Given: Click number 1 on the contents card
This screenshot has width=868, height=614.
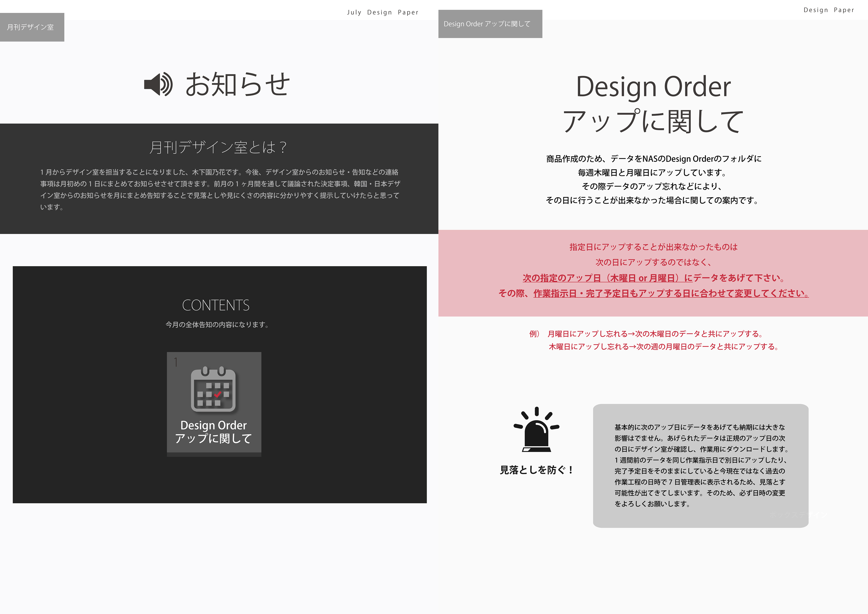Looking at the screenshot, I should click(x=176, y=362).
